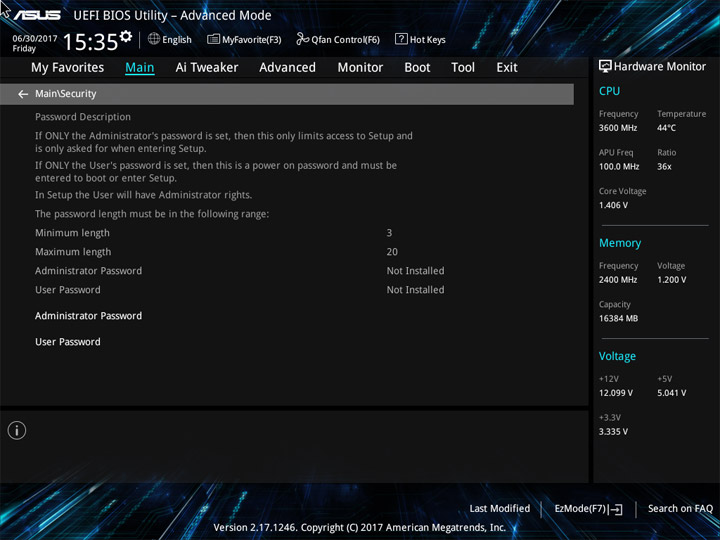Screen dimensions: 720x540
Task: Click Maximum length value 20
Action: tap(392, 252)
